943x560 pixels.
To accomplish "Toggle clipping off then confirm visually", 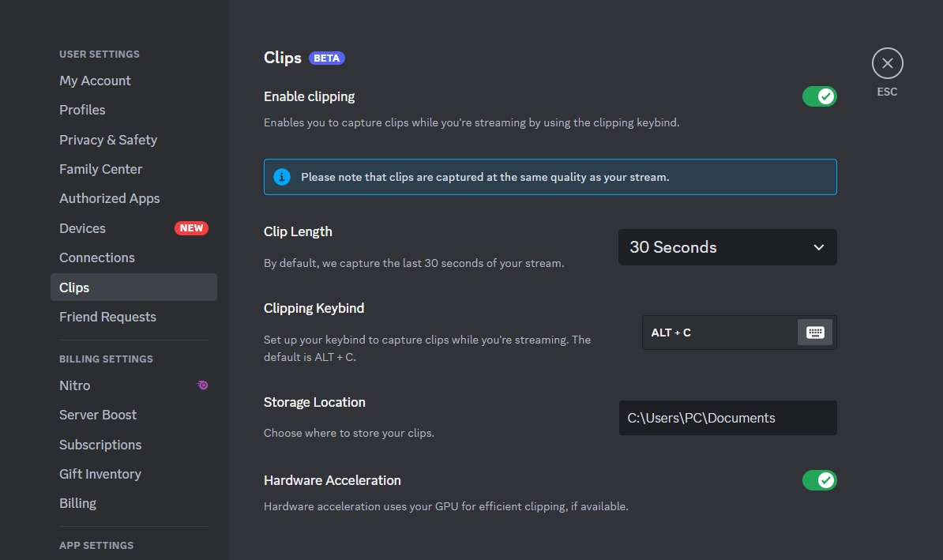I will click(x=820, y=96).
